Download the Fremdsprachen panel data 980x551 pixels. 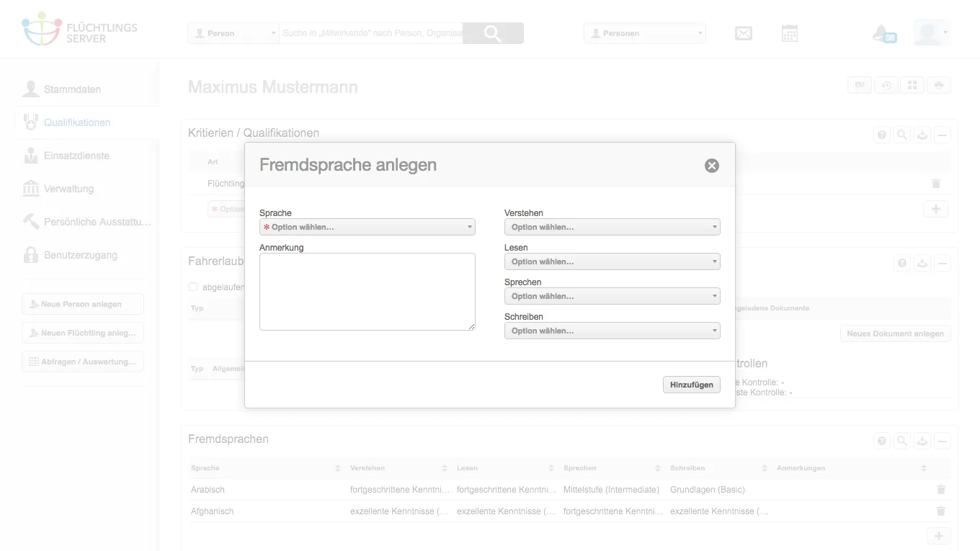[922, 441]
